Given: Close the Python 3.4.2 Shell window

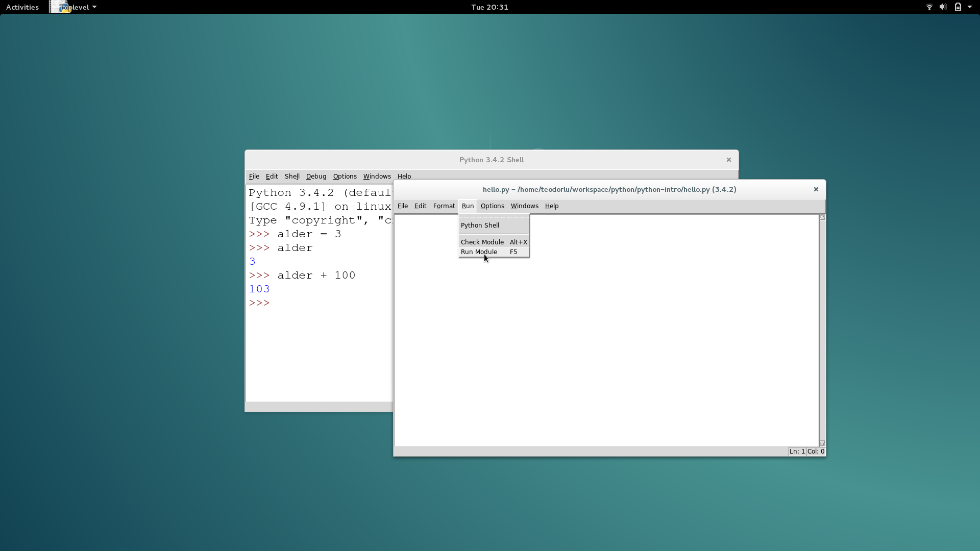Looking at the screenshot, I should (728, 160).
